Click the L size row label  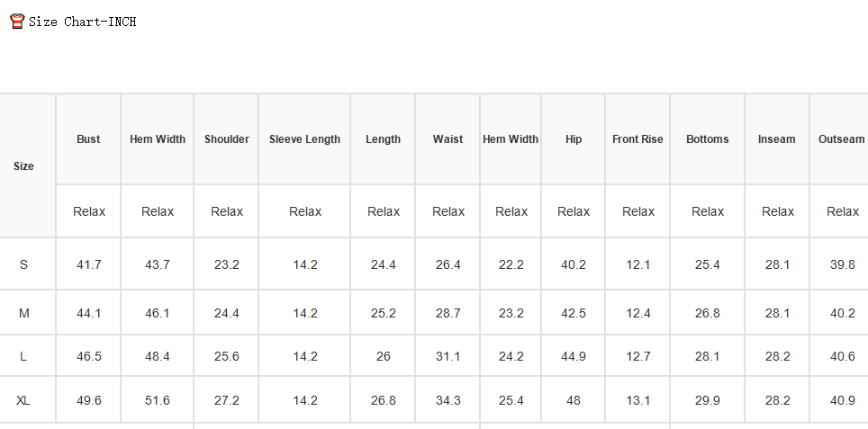tap(23, 356)
